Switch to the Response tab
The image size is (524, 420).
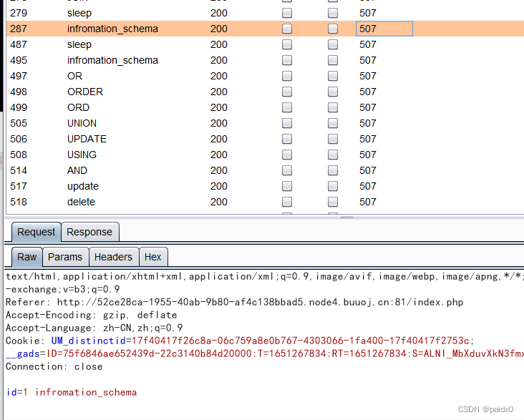click(89, 232)
